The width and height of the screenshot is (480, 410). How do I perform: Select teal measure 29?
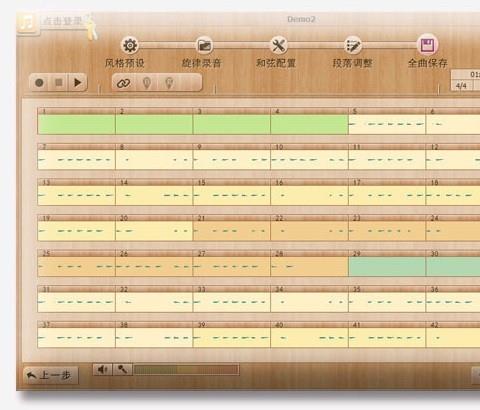(x=387, y=267)
